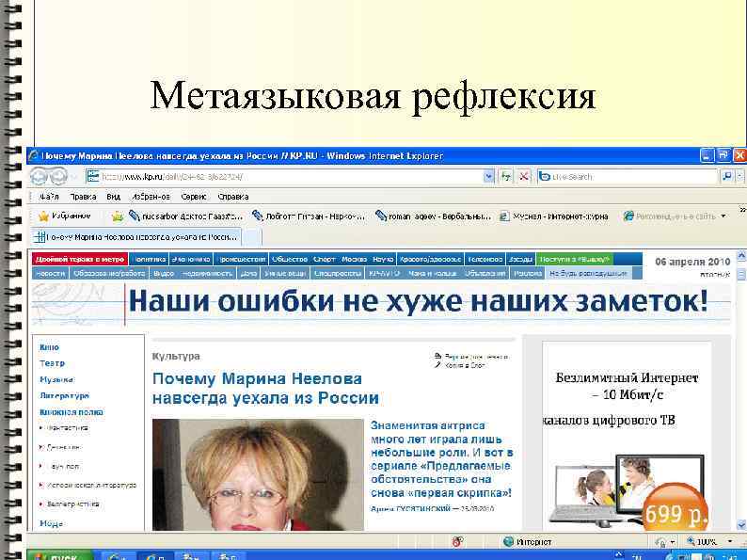
Task: Open the Файл menu
Action: [49, 197]
